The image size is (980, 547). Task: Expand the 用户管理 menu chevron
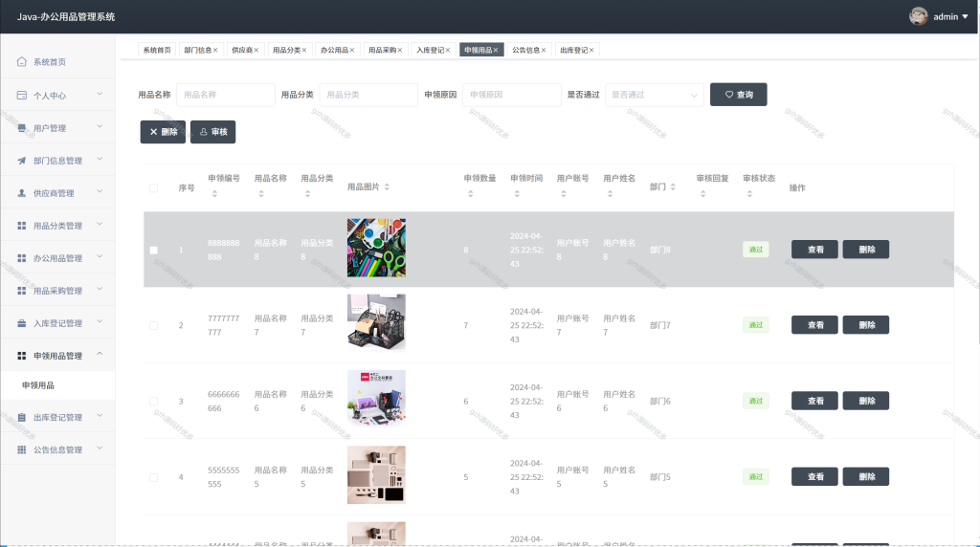point(100,127)
